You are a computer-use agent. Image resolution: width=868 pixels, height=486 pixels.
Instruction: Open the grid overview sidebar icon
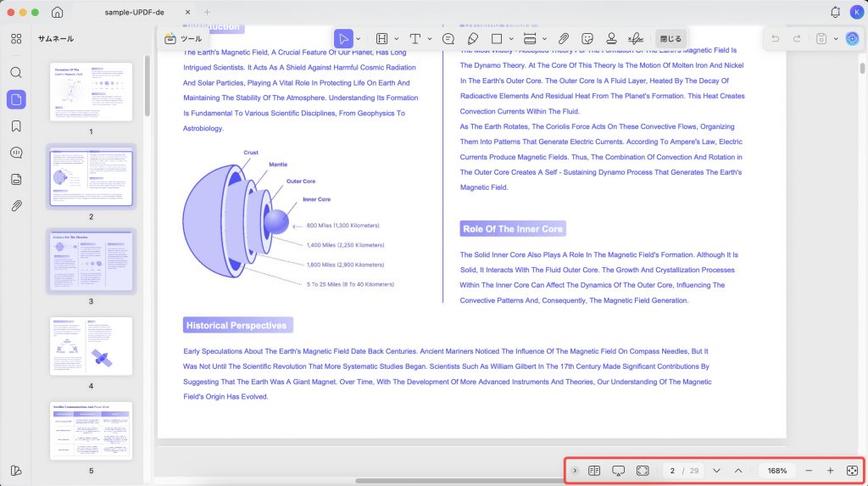point(16,39)
